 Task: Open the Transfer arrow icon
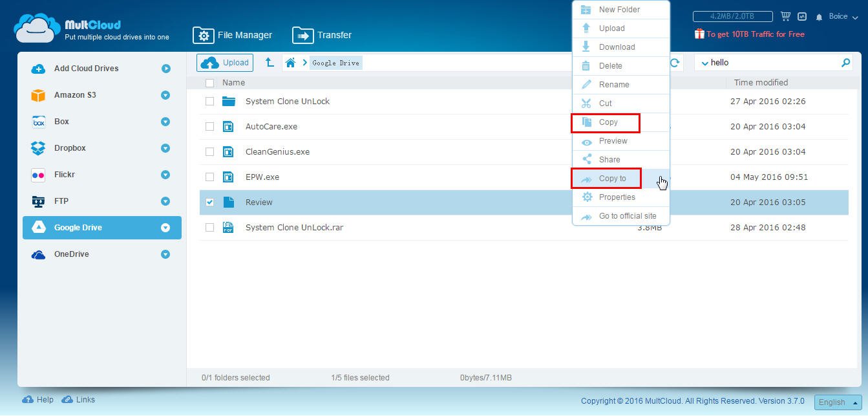click(x=302, y=35)
